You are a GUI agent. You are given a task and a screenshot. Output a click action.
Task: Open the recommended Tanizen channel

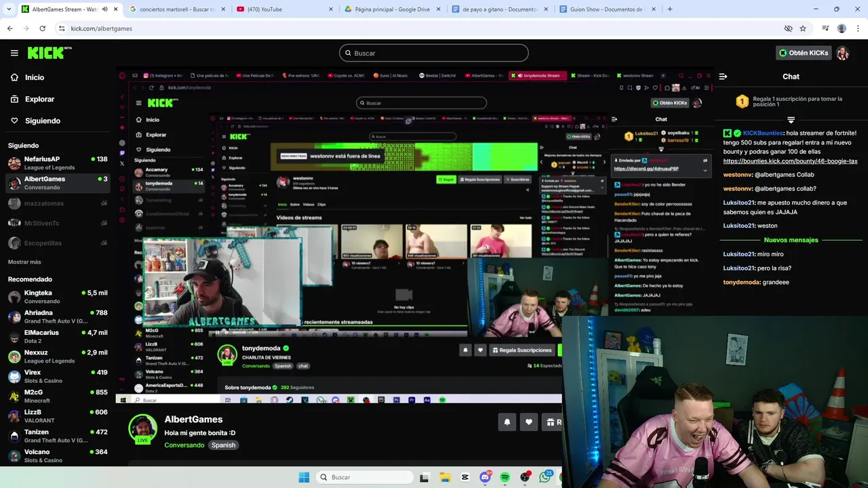pos(58,436)
